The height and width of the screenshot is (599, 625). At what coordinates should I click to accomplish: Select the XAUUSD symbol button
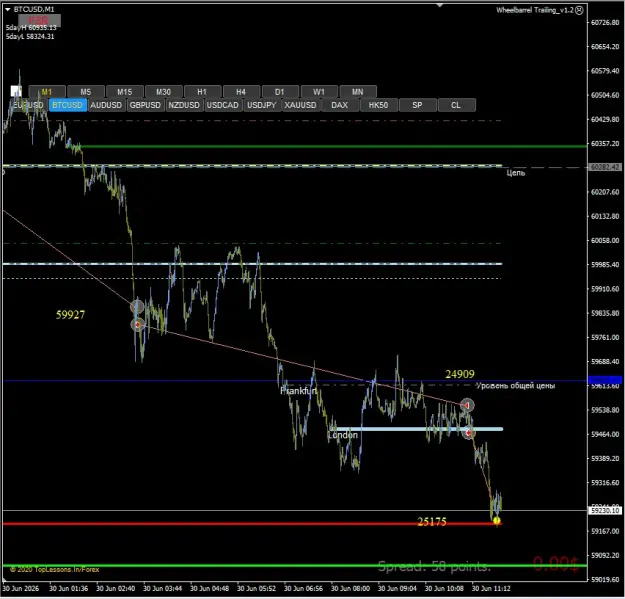(300, 105)
